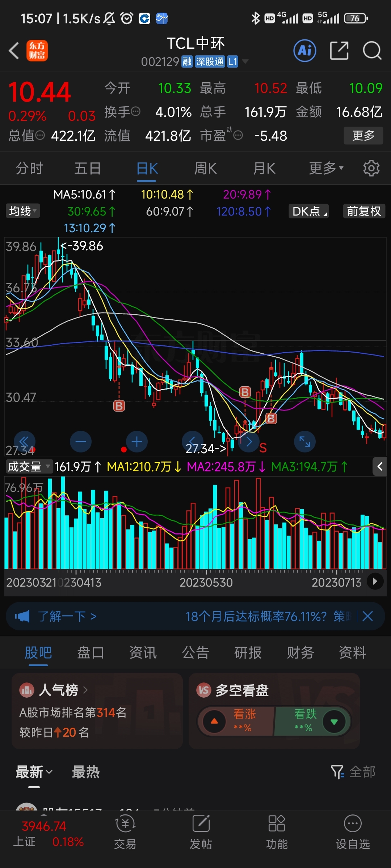Open 最新 sort dropdown
The image size is (391, 868).
click(x=34, y=772)
